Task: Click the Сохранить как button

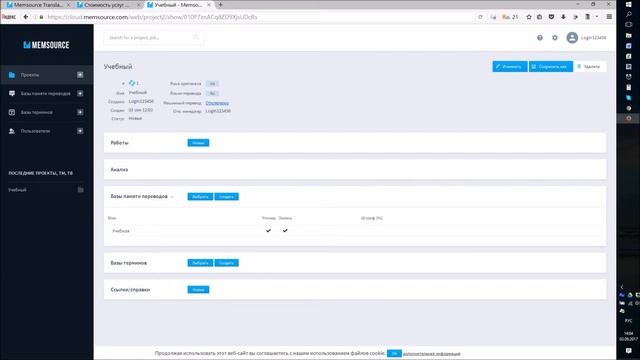Action: point(551,67)
